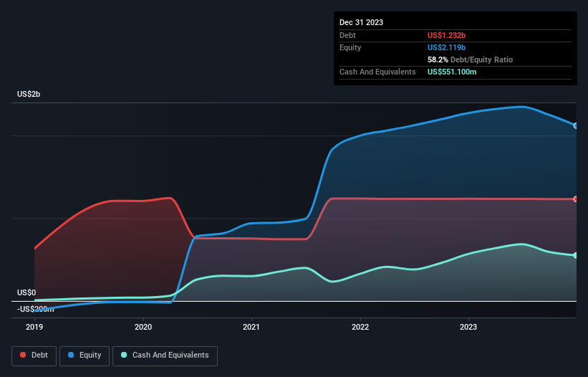Viewport: 588px width, 377px height.
Task: Select the 2021 axis label
Action: (251, 327)
